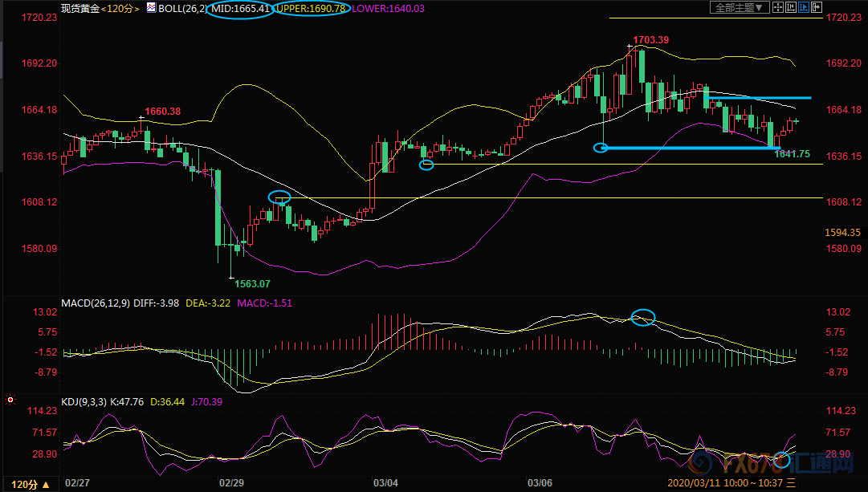The width and height of the screenshot is (868, 492).
Task: Click the 03/06 date on time axis
Action: coord(539,482)
